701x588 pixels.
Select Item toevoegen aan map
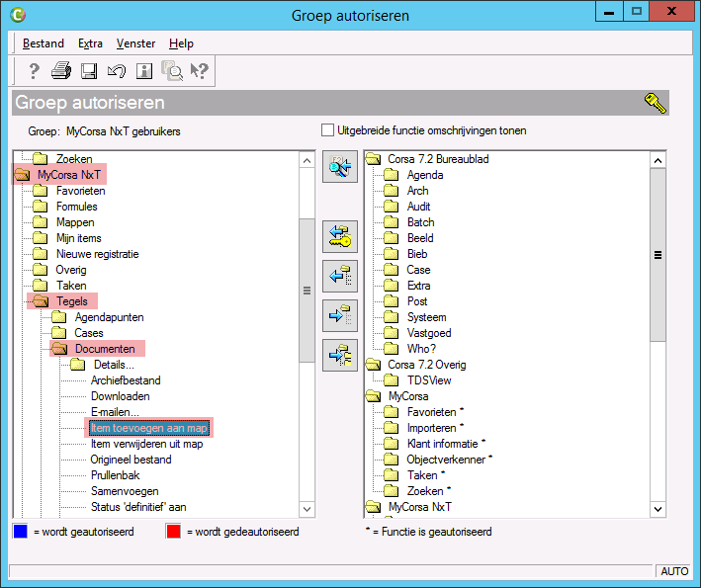coord(149,428)
